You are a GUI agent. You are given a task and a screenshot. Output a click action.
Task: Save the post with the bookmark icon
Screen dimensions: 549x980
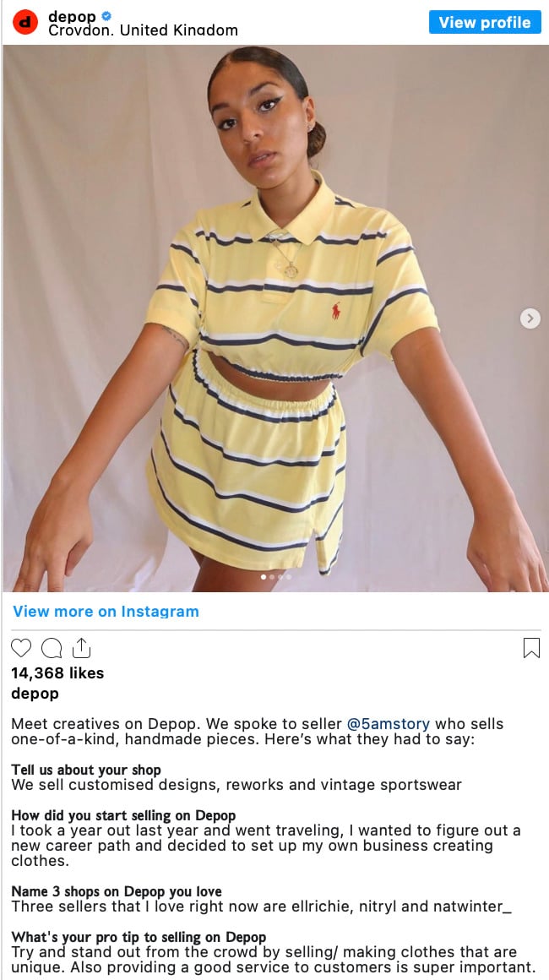(x=531, y=648)
